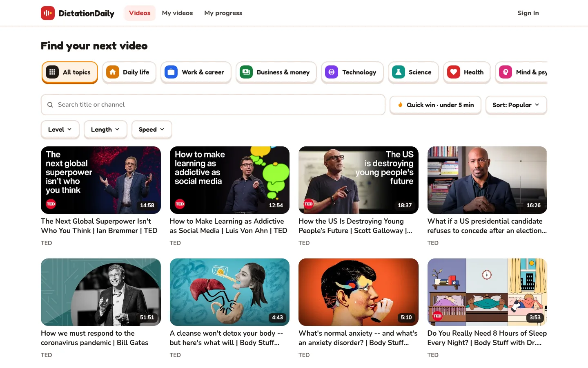Image resolution: width=588 pixels, height=368 pixels.
Task: Open the Length filter dropdown
Action: click(105, 129)
